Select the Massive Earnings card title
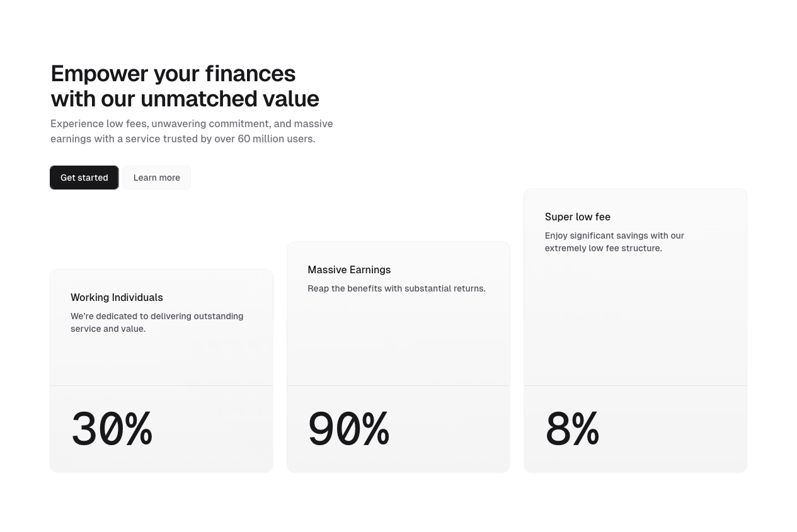Screen dimensions: 797x532 pos(349,269)
